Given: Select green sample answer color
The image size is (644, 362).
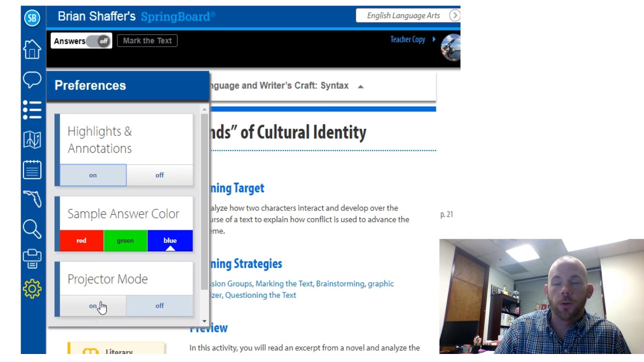Looking at the screenshot, I should (x=125, y=241).
